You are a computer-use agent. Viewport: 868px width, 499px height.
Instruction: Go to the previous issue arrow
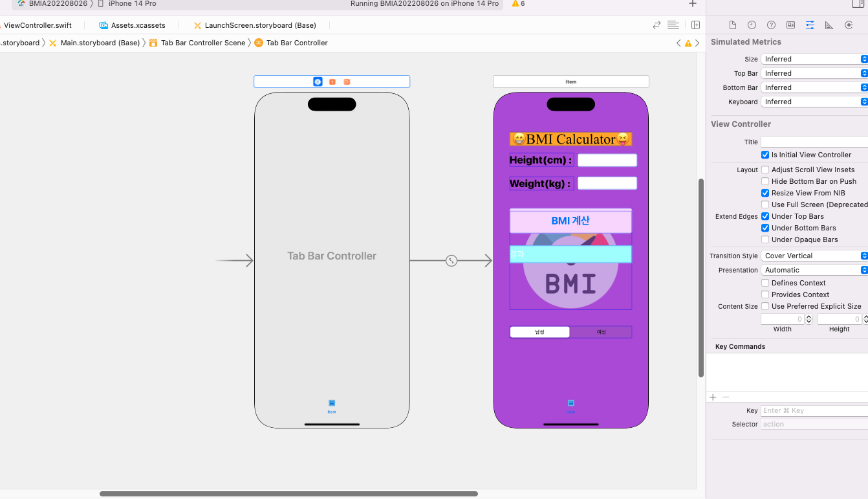(678, 43)
